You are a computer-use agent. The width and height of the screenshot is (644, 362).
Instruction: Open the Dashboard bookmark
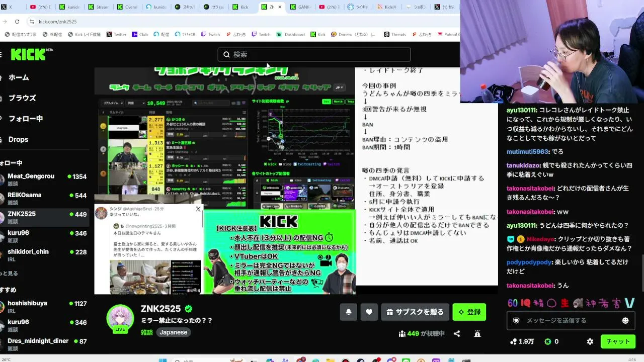coord(290,35)
